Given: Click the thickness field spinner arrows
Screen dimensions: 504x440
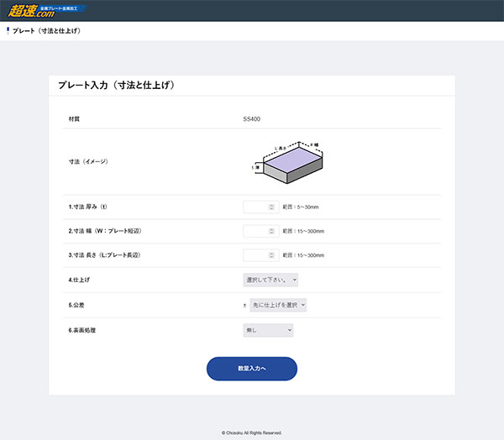Looking at the screenshot, I should click(x=271, y=207).
